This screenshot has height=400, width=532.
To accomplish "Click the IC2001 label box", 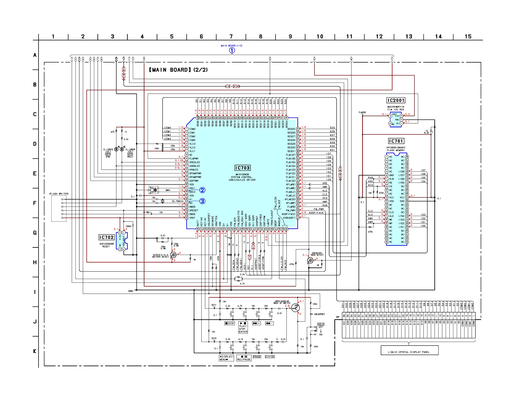I will coord(396,100).
